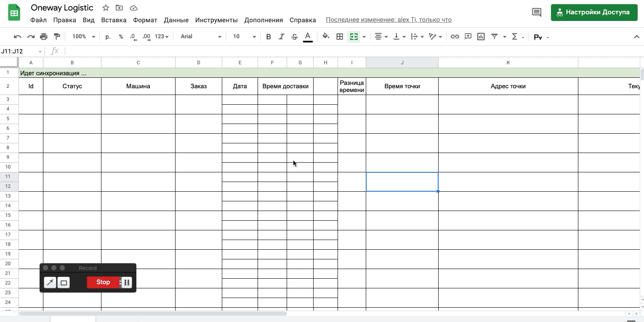Toggle Strikethrough formatting
The width and height of the screenshot is (644, 322).
[295, 37]
